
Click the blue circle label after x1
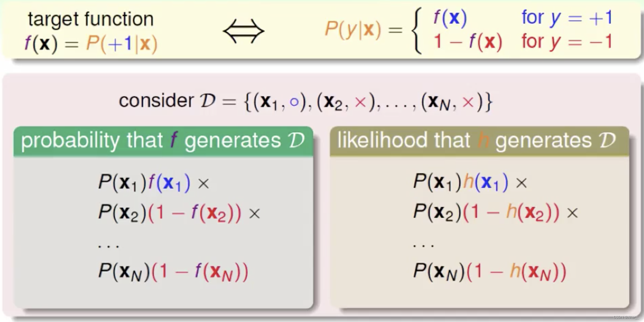click(294, 102)
